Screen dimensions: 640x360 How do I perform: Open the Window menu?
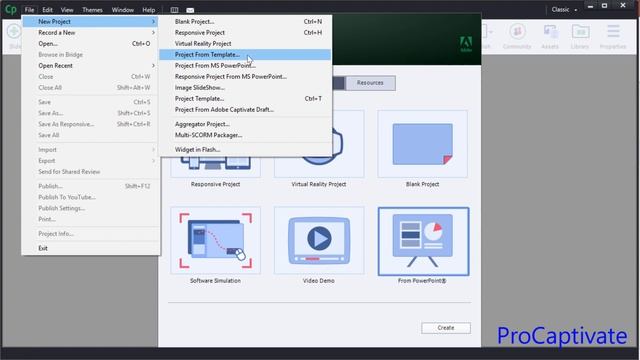(x=122, y=10)
